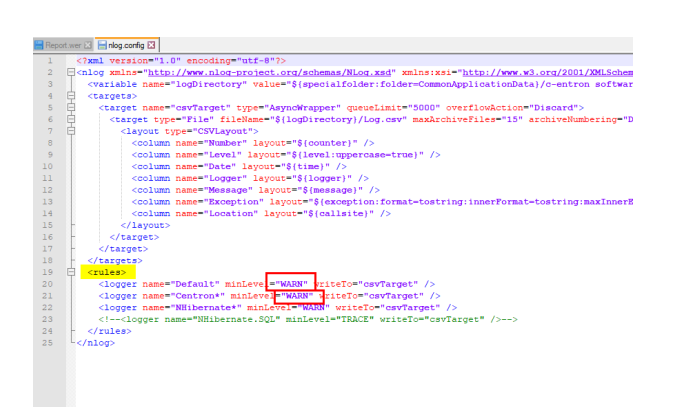Click line number 19 in the margin
The height and width of the screenshot is (419, 699).
(x=48, y=271)
